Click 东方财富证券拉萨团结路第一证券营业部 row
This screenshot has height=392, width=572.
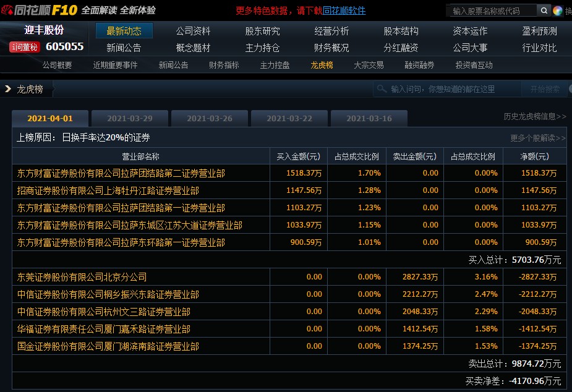(x=289, y=208)
